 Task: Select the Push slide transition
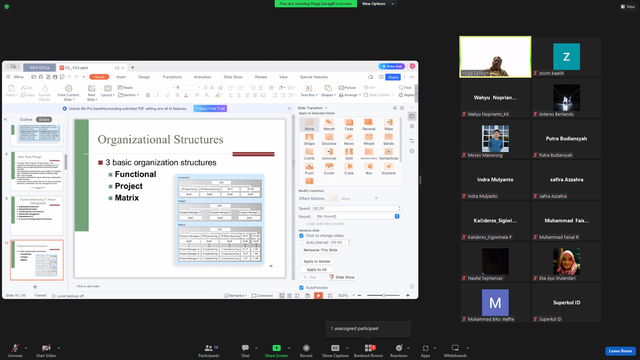pyautogui.click(x=309, y=169)
